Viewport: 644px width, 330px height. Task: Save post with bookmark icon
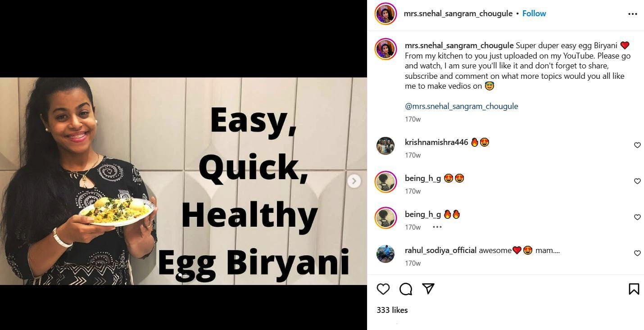[x=634, y=289]
